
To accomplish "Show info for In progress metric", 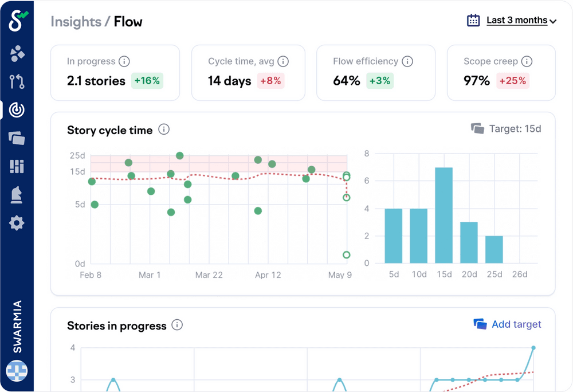I will 124,61.
